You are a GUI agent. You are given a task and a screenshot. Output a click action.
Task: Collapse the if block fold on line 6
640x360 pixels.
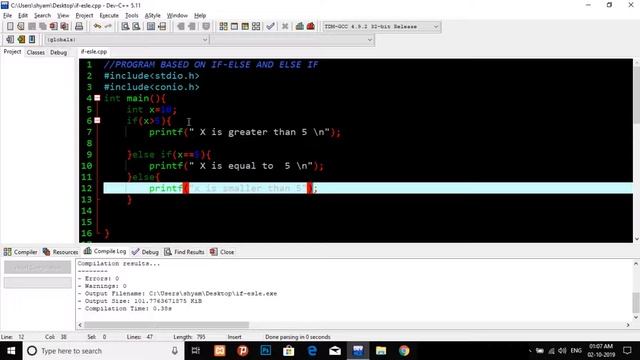coord(97,120)
